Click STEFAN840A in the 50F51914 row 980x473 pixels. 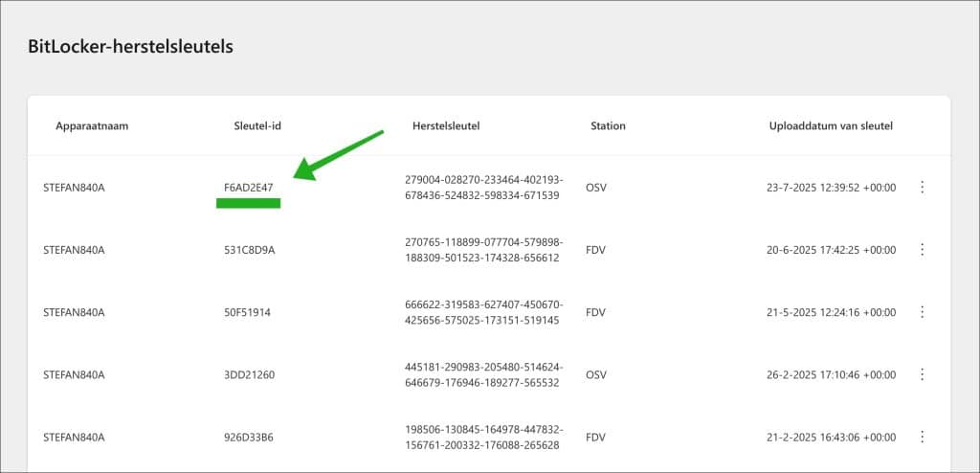pos(74,312)
